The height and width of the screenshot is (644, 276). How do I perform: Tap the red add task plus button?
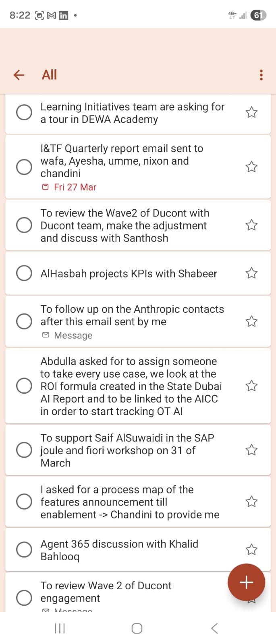point(246,582)
